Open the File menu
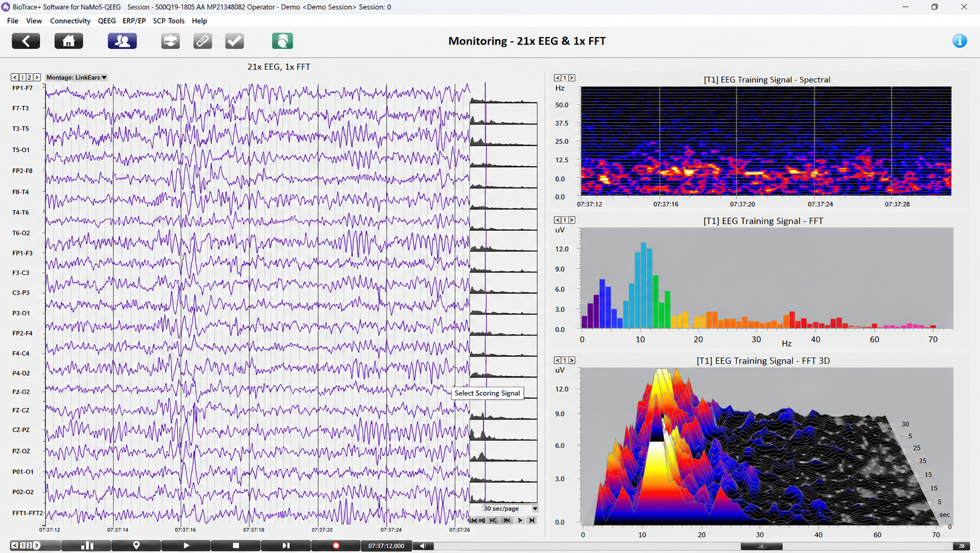The image size is (980, 553). point(12,21)
